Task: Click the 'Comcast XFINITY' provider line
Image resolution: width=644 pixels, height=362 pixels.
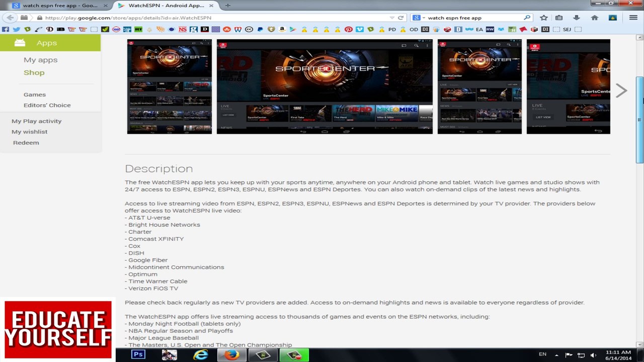Action: [x=154, y=239]
